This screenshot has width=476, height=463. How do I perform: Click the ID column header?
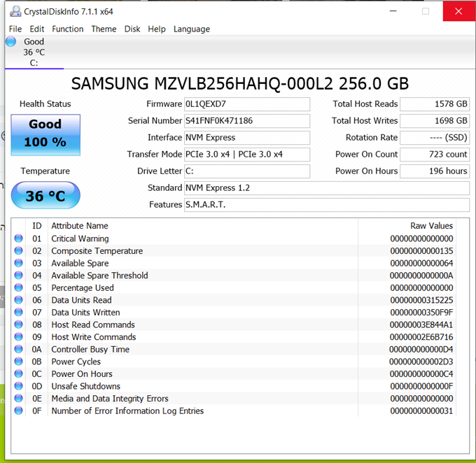[36, 226]
